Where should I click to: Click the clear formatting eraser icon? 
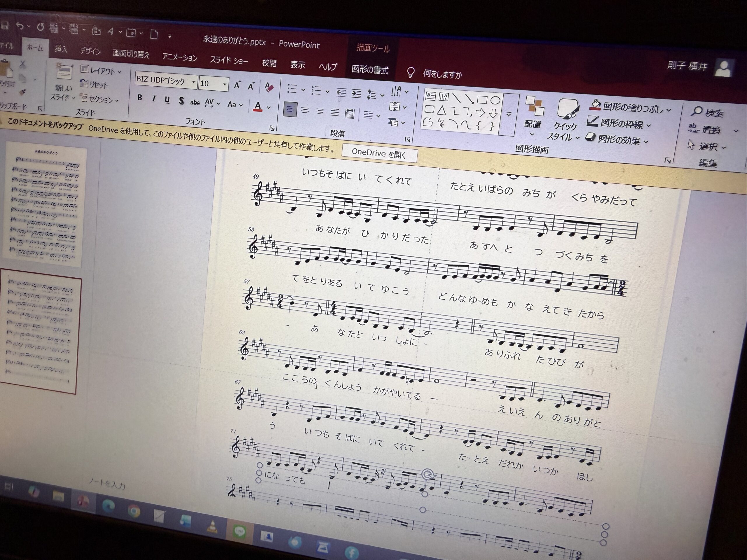[269, 87]
